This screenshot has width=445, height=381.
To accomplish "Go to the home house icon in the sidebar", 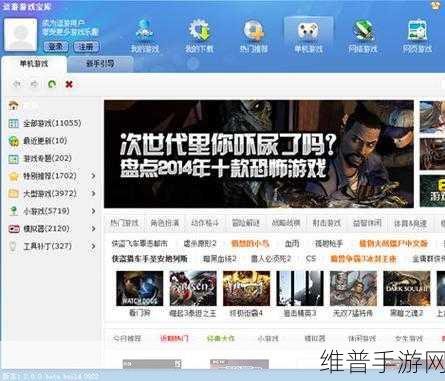I will 14,106.
